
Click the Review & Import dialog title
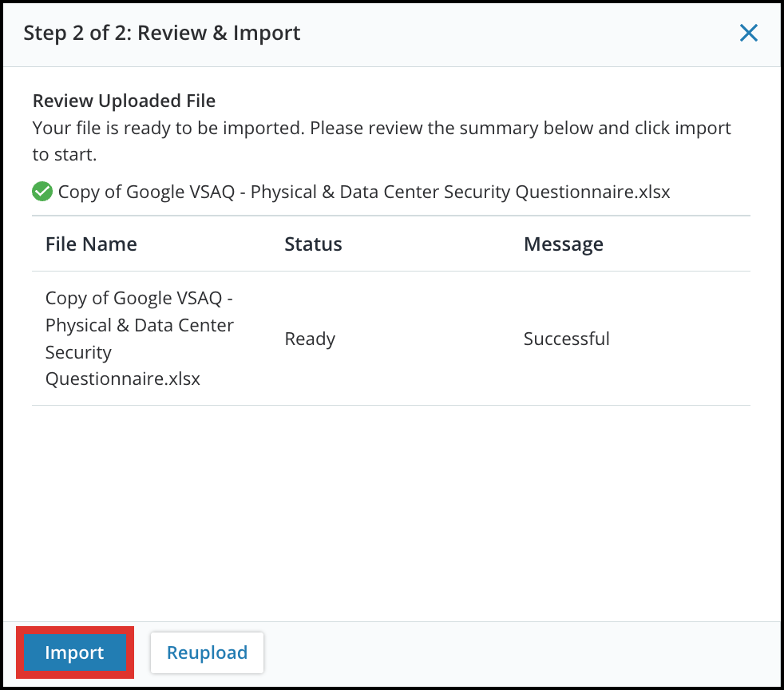(x=162, y=33)
